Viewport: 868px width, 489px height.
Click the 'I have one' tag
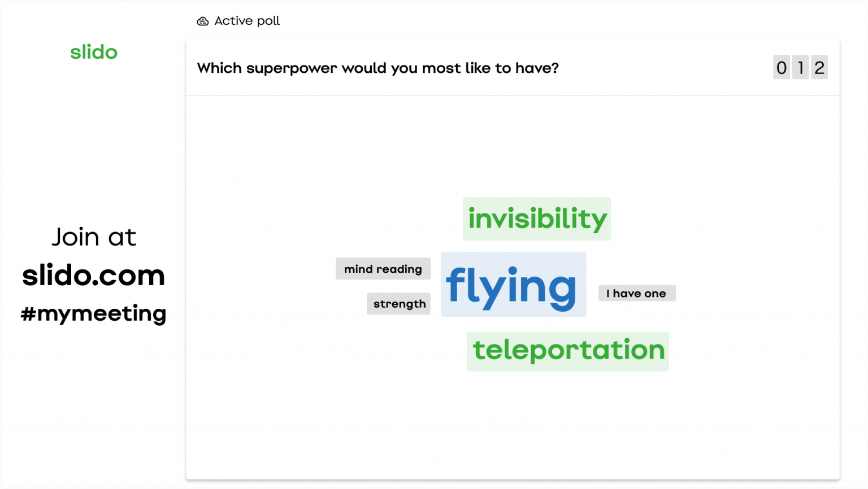click(x=637, y=294)
